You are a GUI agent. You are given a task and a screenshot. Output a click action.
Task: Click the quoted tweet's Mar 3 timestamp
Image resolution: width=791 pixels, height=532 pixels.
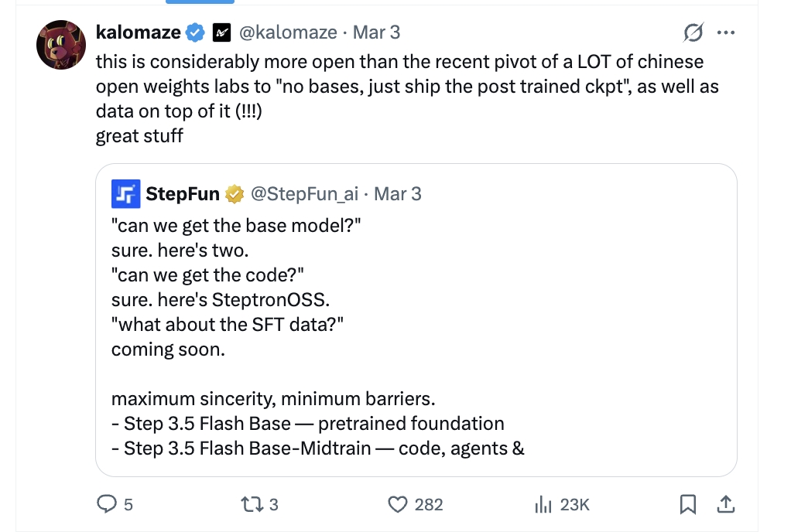[x=398, y=193]
